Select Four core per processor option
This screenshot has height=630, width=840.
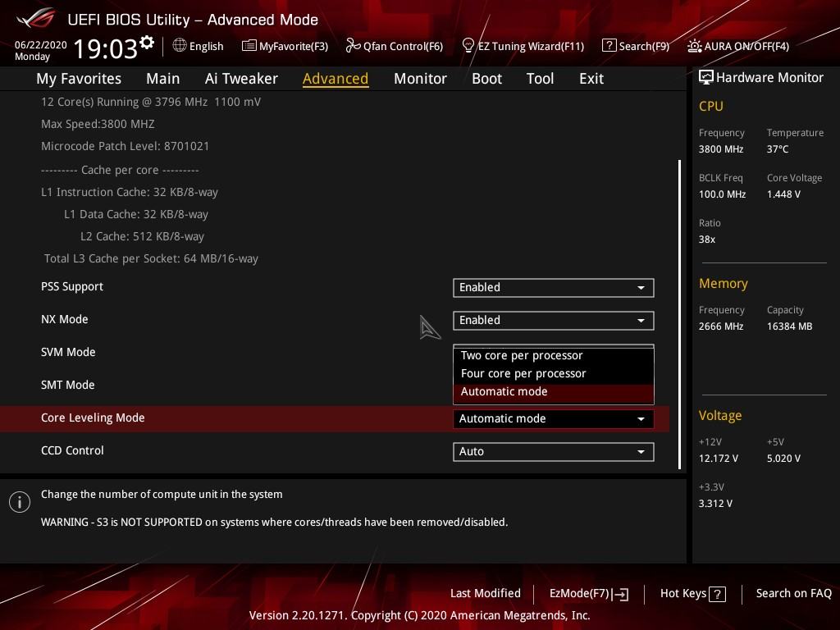pyautogui.click(x=554, y=373)
